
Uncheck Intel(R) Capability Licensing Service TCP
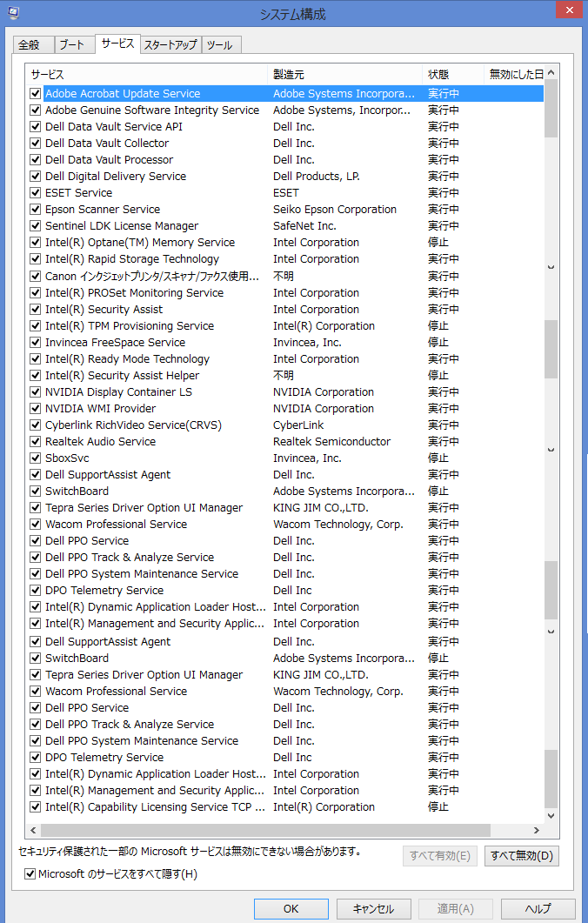pyautogui.click(x=36, y=807)
